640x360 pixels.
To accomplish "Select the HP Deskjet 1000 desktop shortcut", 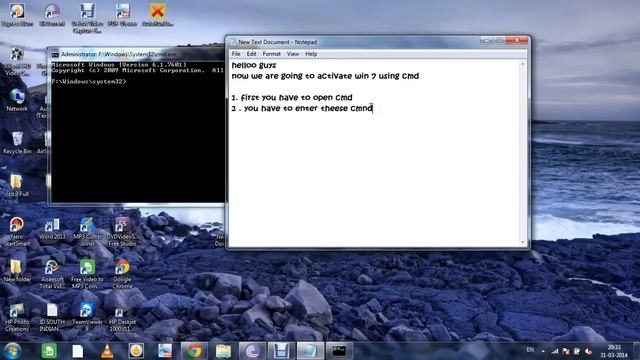I will (122, 318).
